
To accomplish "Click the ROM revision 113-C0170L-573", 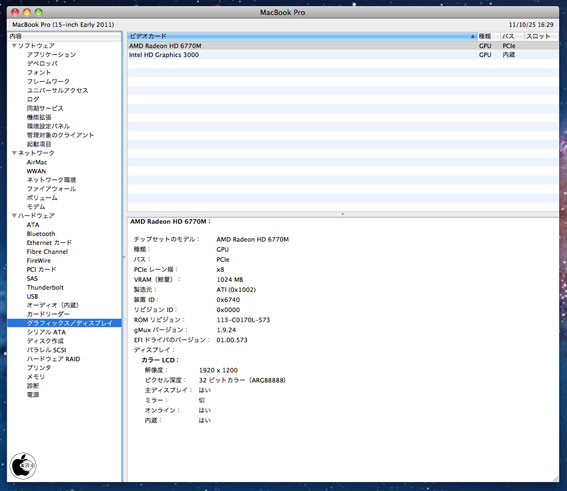I will pyautogui.click(x=243, y=320).
